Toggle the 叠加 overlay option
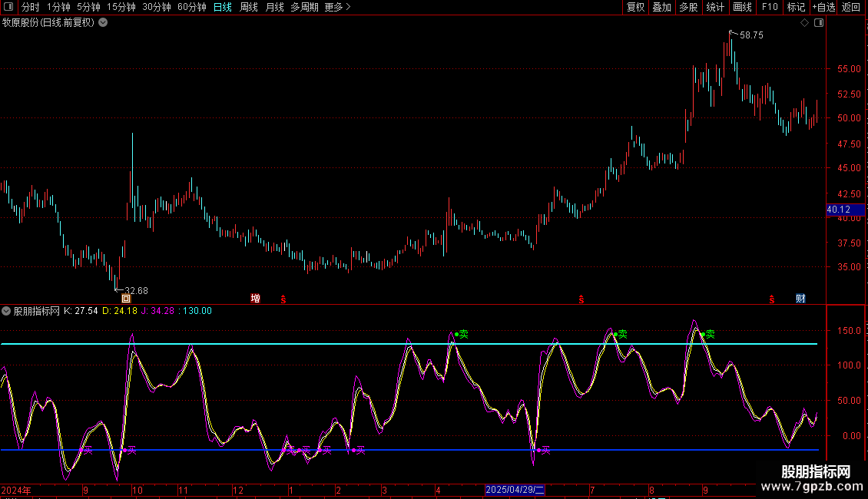 (x=661, y=8)
